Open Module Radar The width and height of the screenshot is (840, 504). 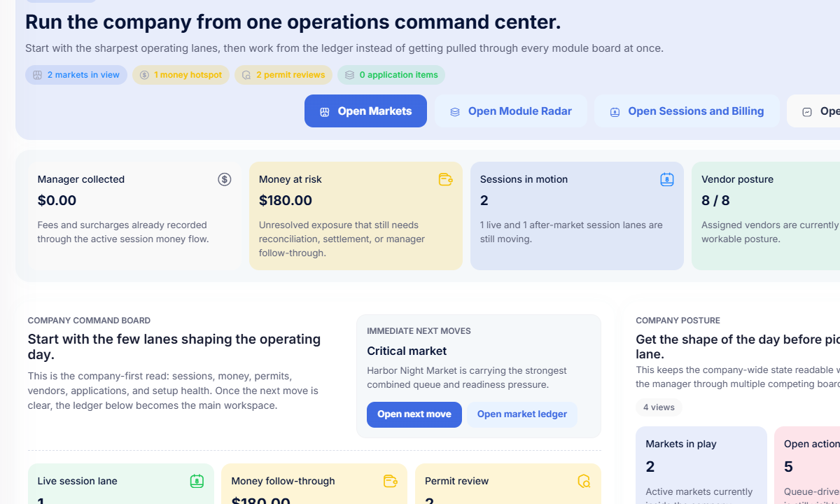tap(511, 111)
